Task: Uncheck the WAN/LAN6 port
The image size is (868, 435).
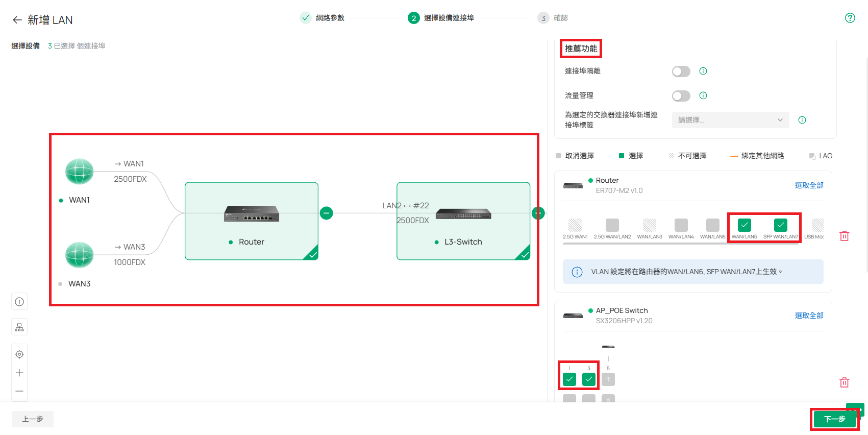Action: [745, 225]
